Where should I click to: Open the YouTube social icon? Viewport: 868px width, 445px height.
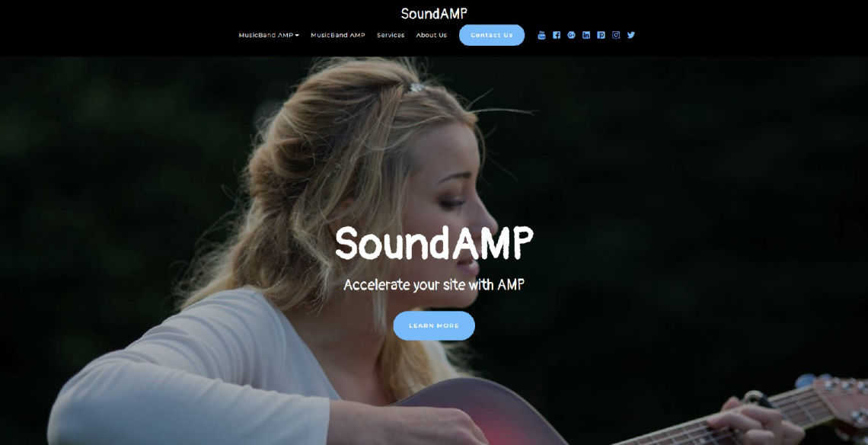click(x=541, y=35)
